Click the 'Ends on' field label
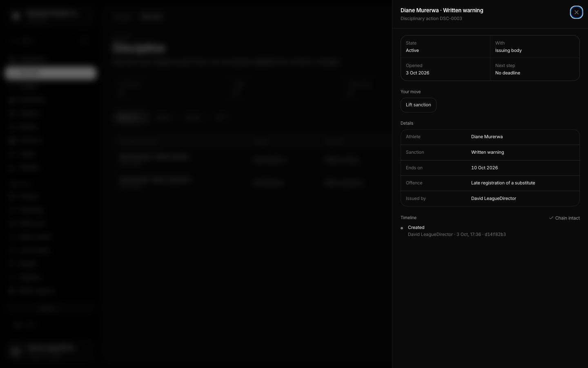 (414, 168)
